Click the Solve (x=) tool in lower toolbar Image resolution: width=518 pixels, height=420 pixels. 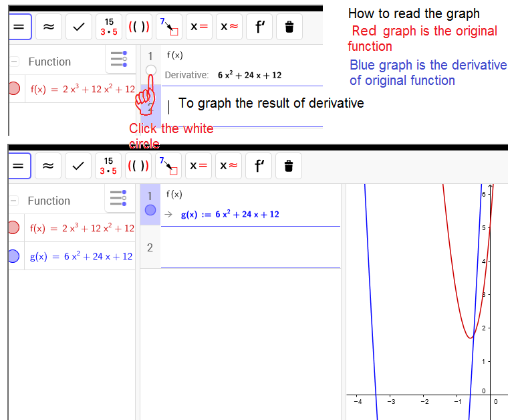pyautogui.click(x=199, y=166)
